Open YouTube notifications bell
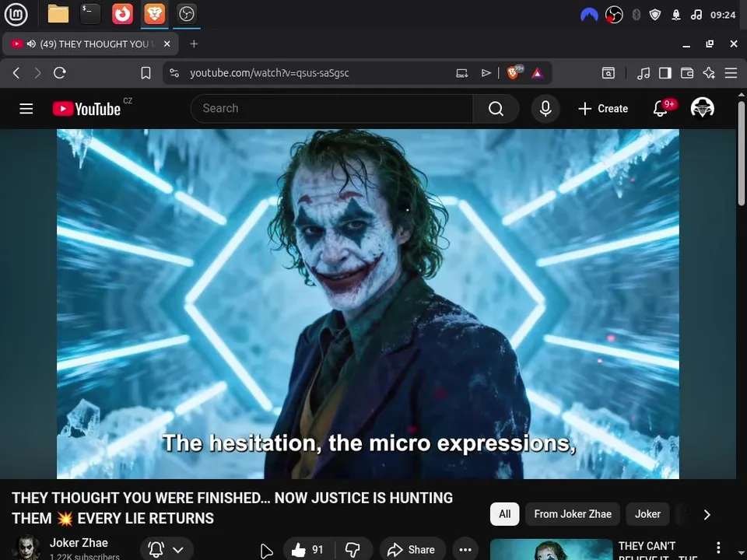Viewport: 747px width, 560px height. [x=661, y=109]
